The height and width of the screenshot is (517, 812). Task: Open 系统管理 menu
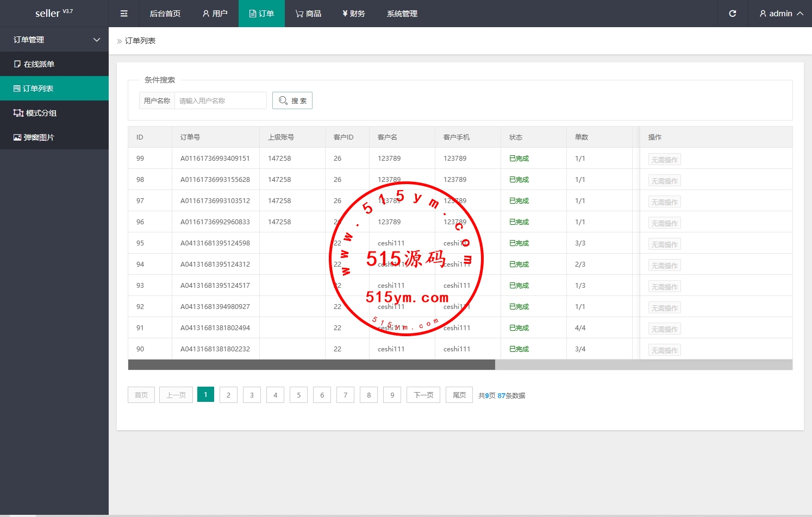click(402, 14)
